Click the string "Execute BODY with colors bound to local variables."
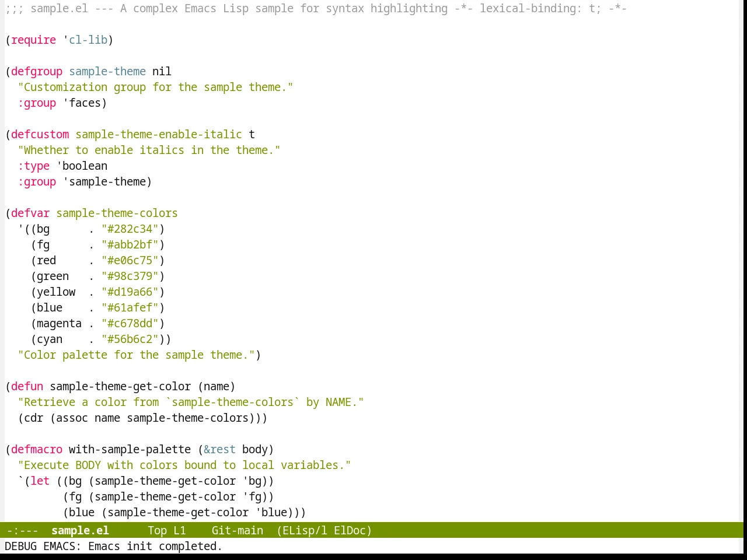 pyautogui.click(x=184, y=465)
